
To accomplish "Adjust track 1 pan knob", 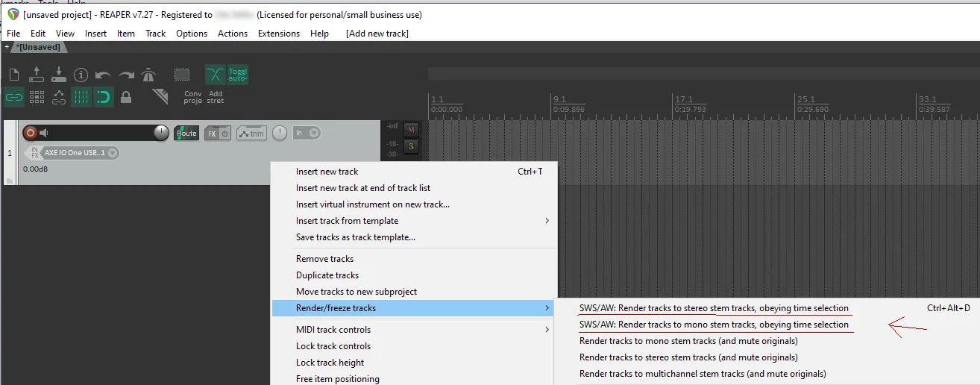I will [x=280, y=133].
